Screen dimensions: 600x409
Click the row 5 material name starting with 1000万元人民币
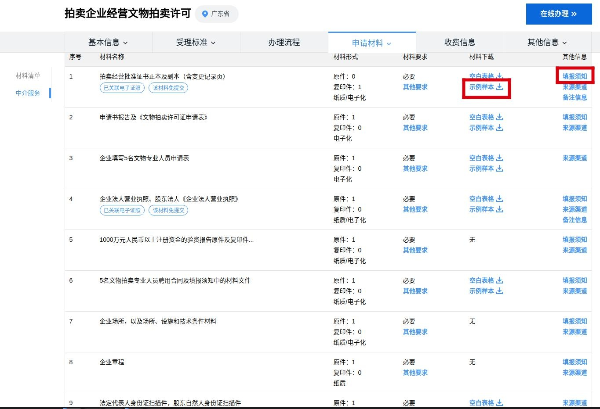(x=176, y=240)
